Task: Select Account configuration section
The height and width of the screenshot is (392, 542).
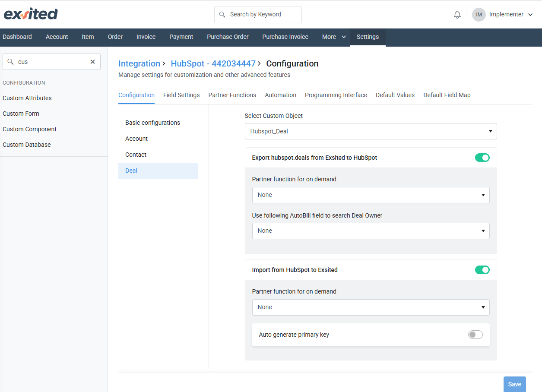Action: tap(158, 139)
